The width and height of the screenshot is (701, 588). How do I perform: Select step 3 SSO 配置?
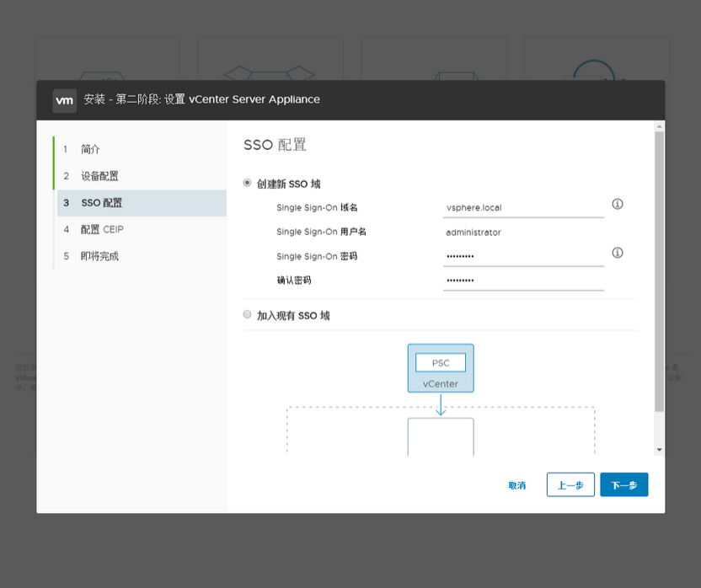pyautogui.click(x=142, y=203)
